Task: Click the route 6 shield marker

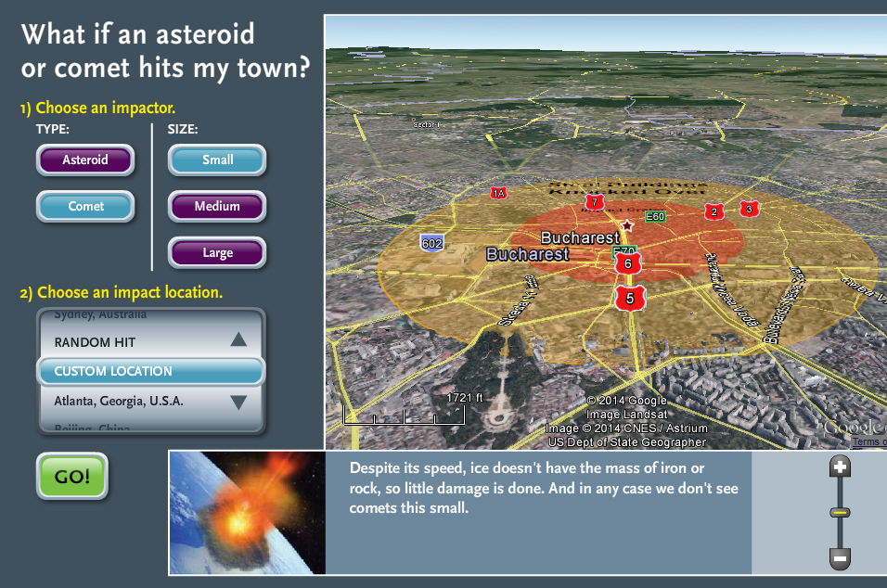Action: point(628,263)
